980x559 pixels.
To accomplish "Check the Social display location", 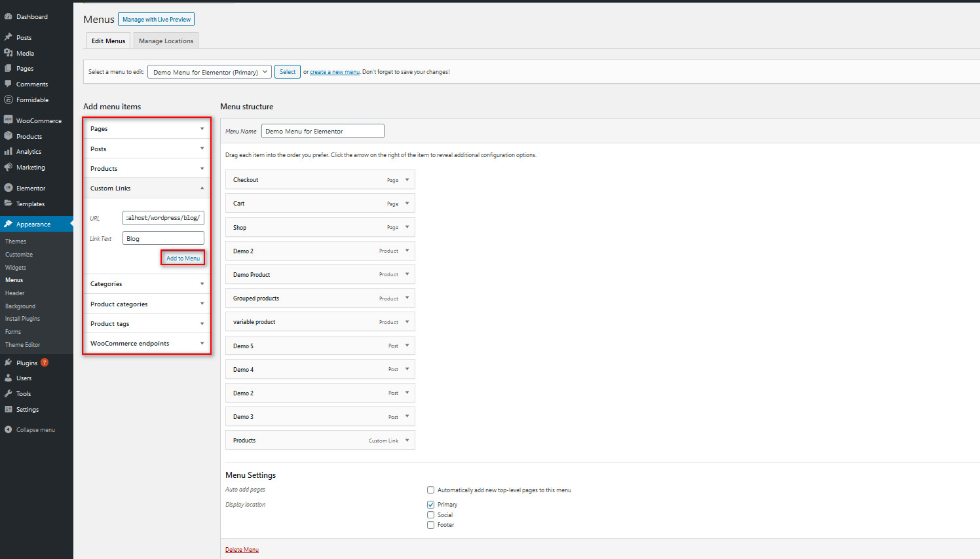I will [430, 515].
